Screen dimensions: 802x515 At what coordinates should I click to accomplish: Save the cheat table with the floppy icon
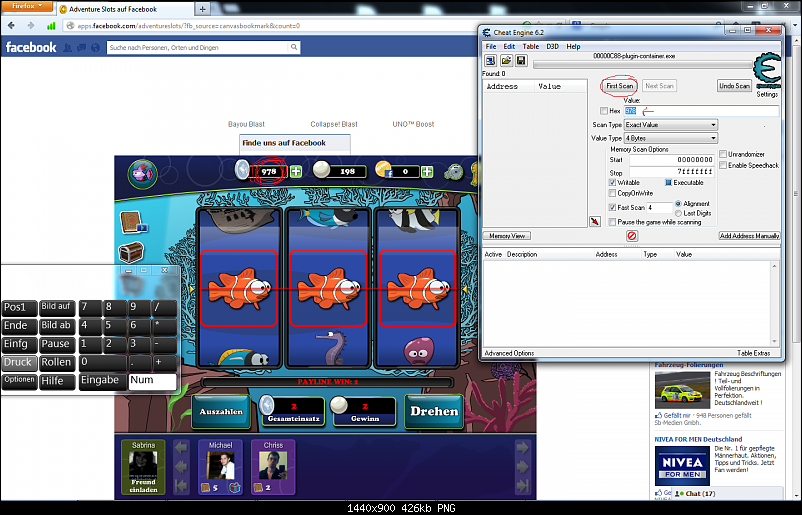click(521, 61)
